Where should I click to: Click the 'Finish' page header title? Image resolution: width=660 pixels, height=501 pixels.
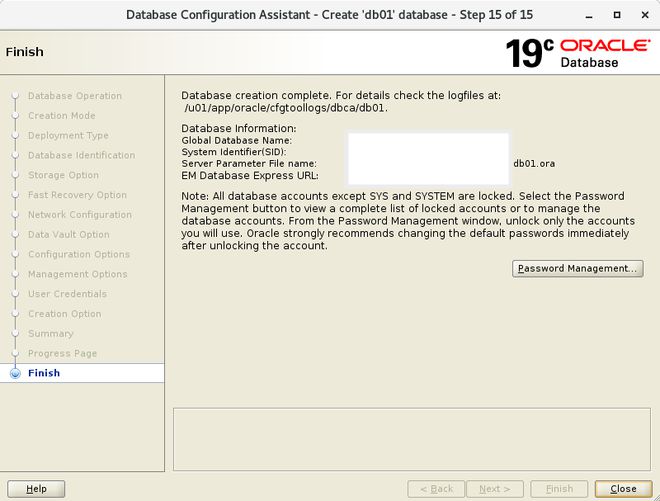(24, 52)
